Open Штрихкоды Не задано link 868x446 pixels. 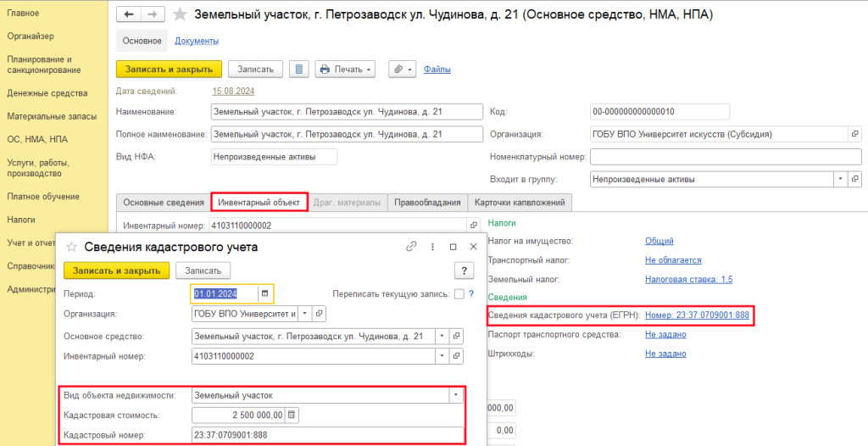coord(665,354)
